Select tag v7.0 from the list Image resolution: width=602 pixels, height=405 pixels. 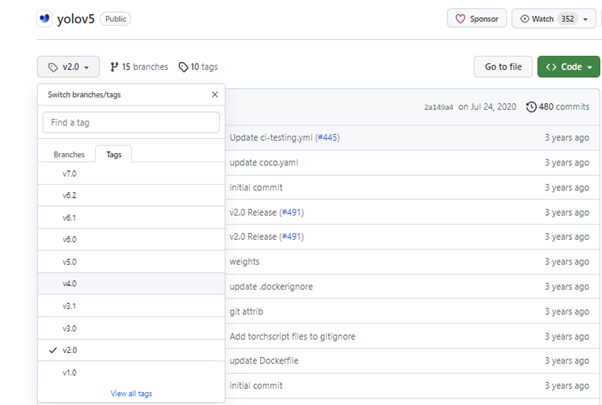pos(131,174)
